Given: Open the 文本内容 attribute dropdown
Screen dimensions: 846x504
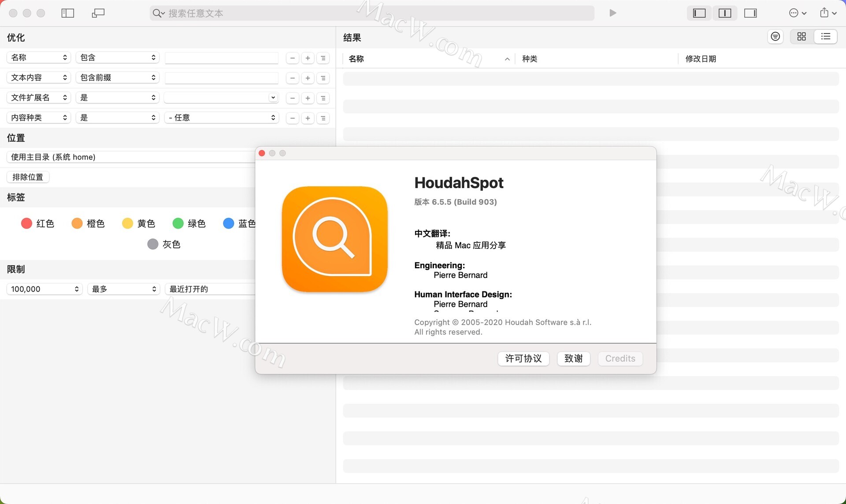Looking at the screenshot, I should (39, 78).
